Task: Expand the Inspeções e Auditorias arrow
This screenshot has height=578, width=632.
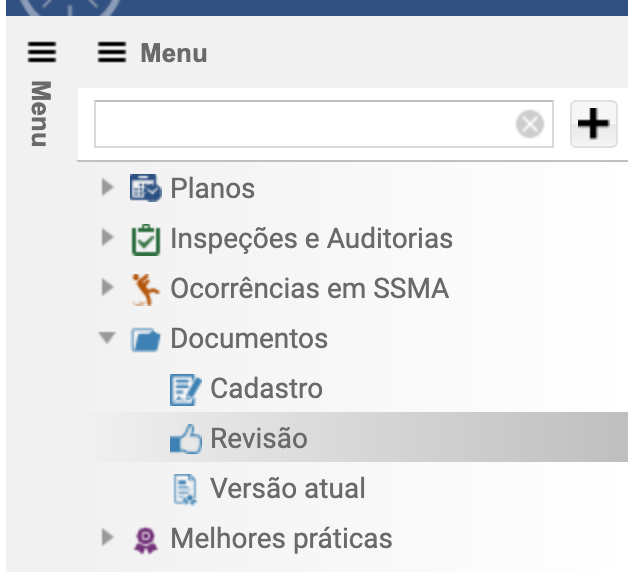Action: [107, 237]
